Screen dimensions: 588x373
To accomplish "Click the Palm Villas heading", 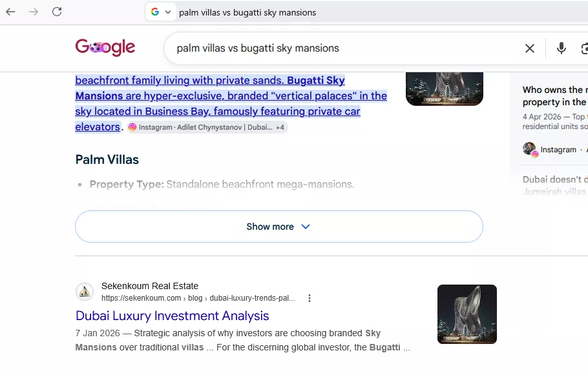I will tap(107, 159).
